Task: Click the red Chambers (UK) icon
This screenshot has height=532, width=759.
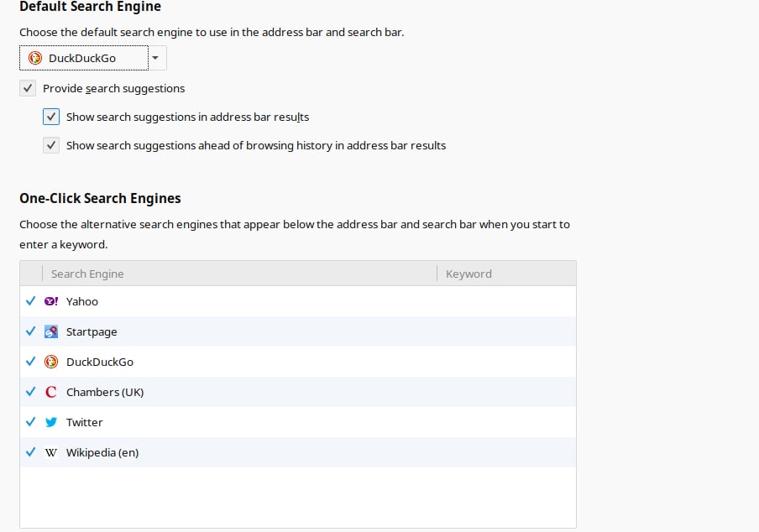Action: [x=51, y=392]
